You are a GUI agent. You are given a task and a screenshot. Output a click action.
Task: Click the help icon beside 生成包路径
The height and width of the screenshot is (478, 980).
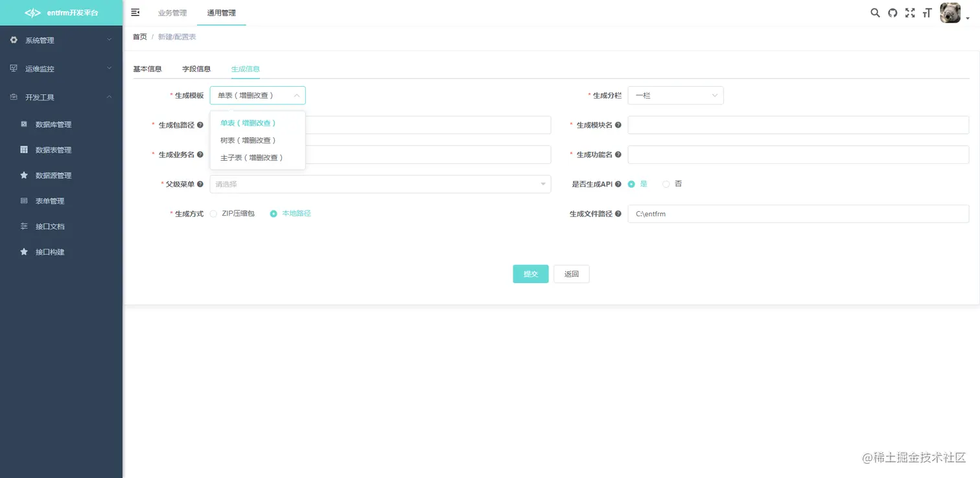(x=200, y=125)
